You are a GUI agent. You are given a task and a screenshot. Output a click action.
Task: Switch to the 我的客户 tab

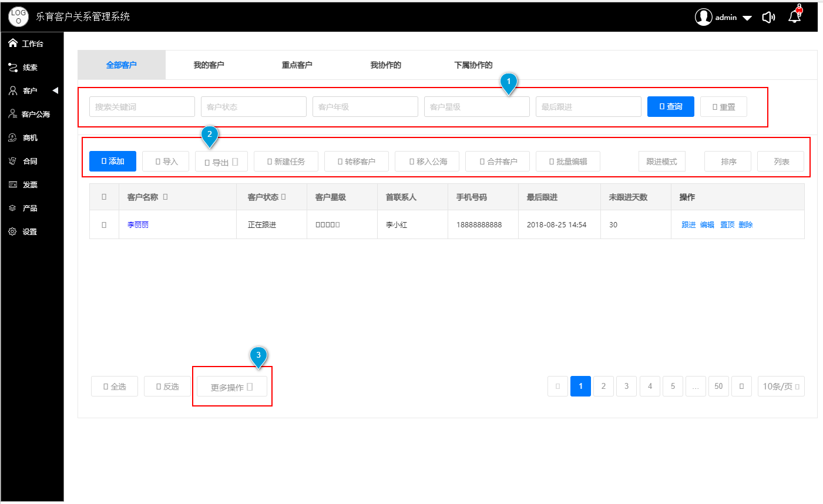(x=209, y=65)
